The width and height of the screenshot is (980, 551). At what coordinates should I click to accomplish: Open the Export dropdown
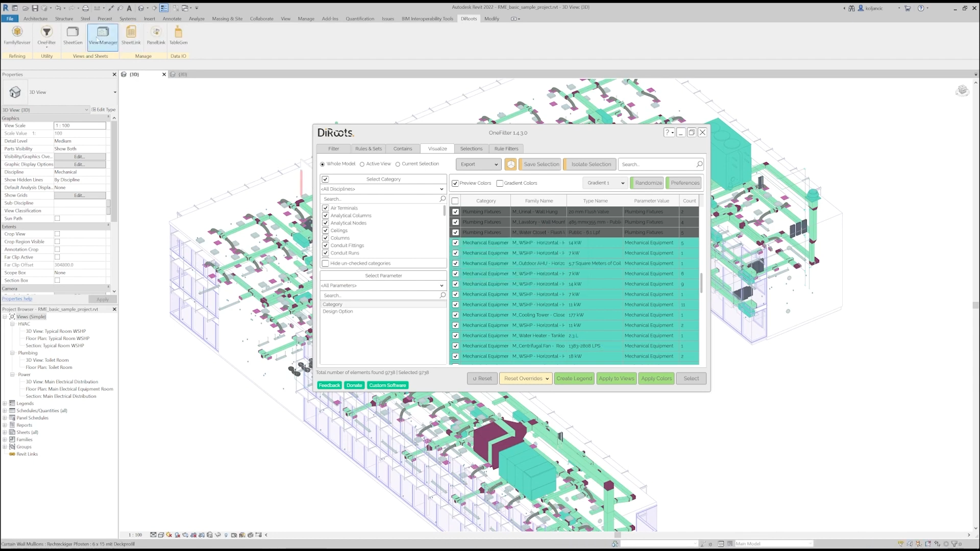tap(479, 164)
